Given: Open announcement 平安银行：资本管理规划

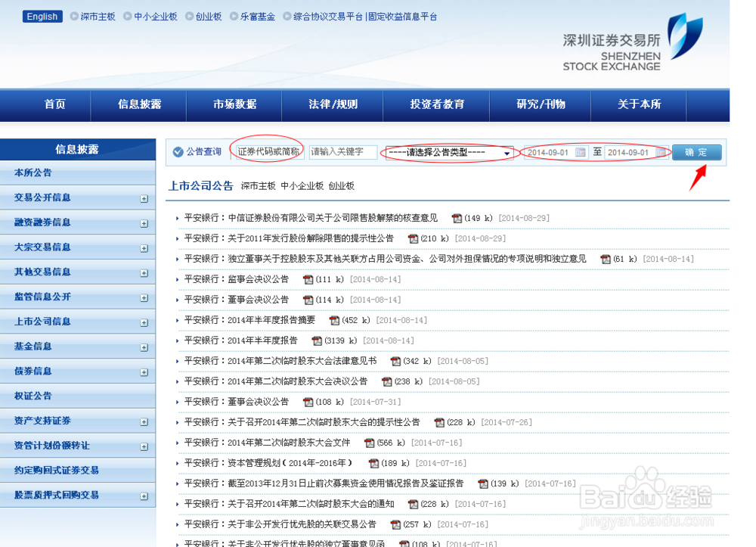Looking at the screenshot, I should [x=268, y=463].
